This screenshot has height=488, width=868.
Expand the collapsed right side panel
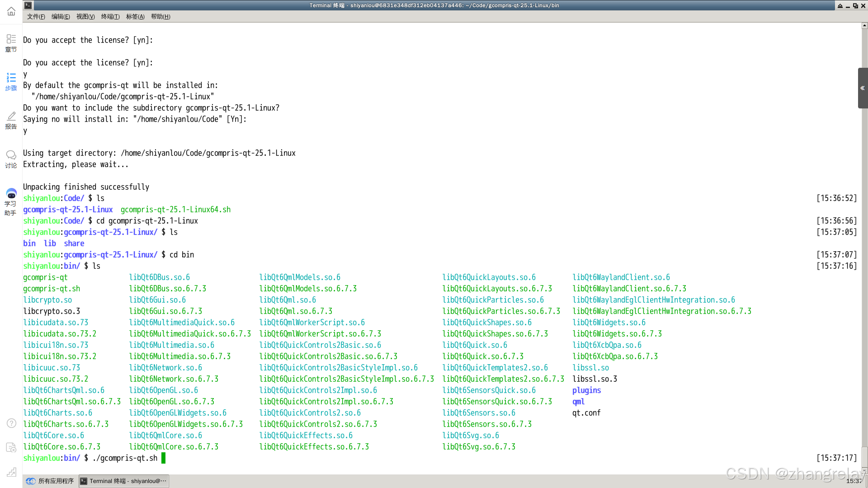pyautogui.click(x=863, y=88)
